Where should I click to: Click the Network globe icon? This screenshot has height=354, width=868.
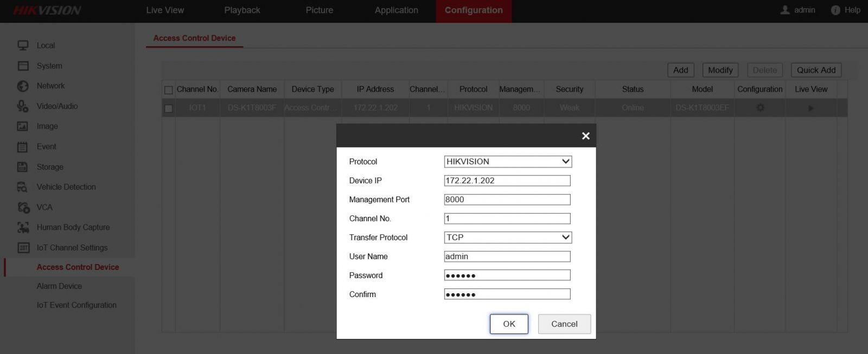(23, 86)
